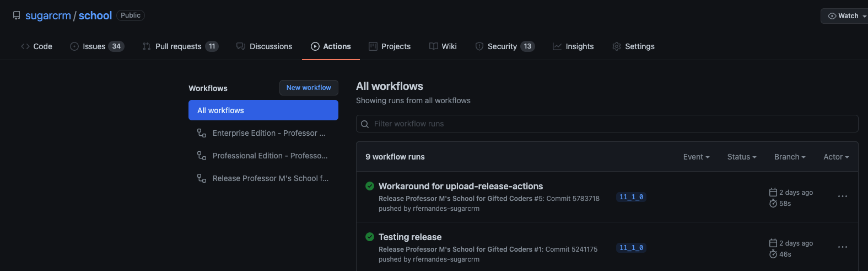Open the Event filter dropdown

point(696,157)
